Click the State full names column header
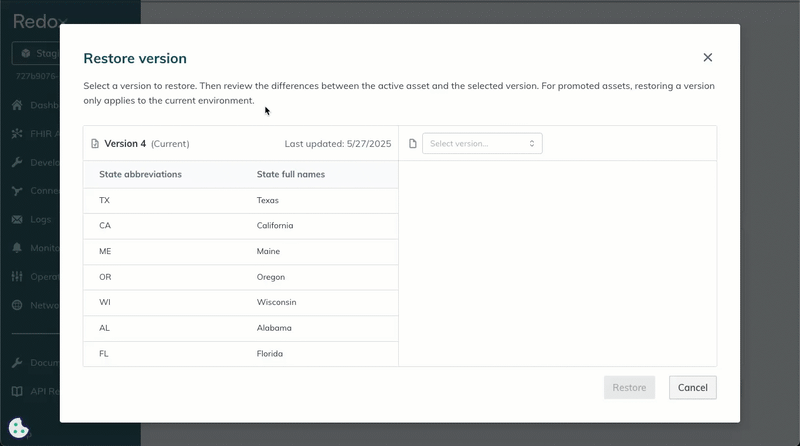The height and width of the screenshot is (446, 800). point(291,174)
